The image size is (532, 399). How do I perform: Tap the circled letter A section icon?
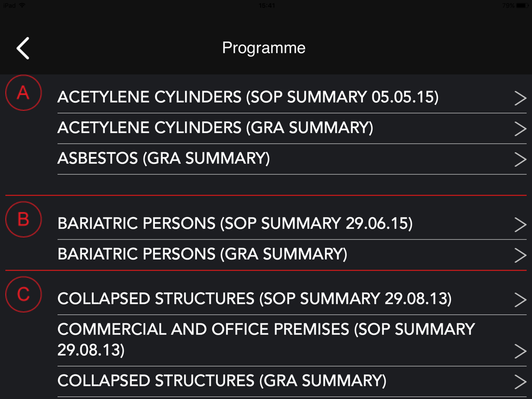[23, 93]
